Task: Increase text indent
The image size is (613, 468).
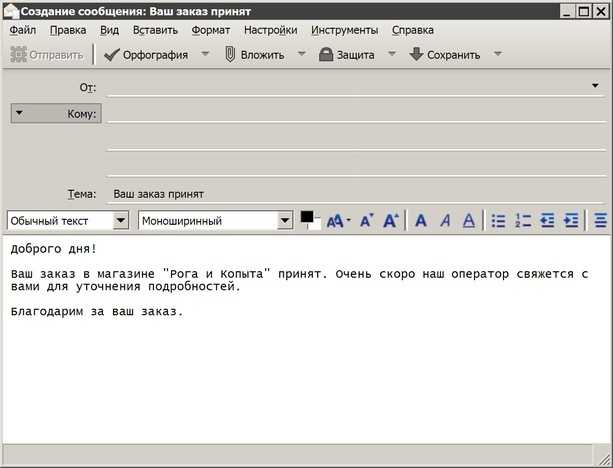Action: click(571, 221)
